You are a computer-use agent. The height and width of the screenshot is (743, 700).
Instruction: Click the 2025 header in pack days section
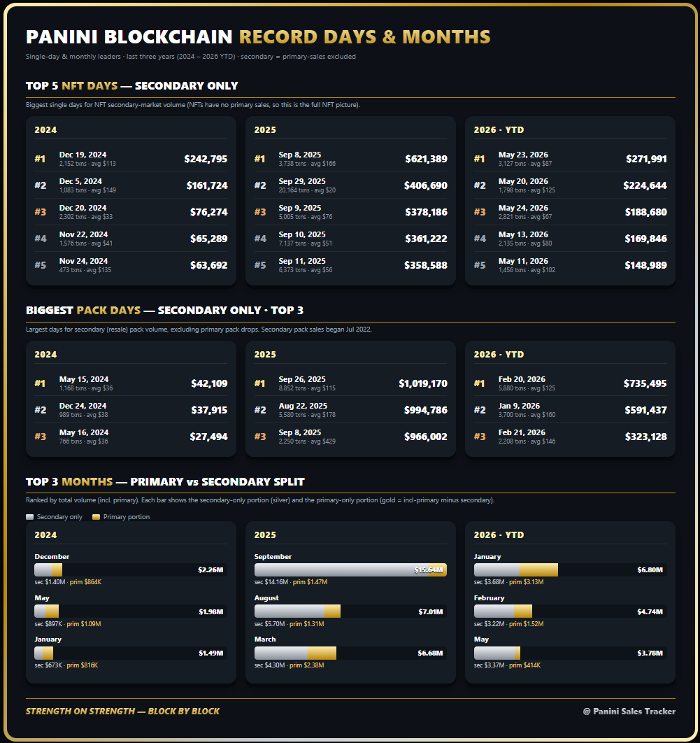(265, 355)
